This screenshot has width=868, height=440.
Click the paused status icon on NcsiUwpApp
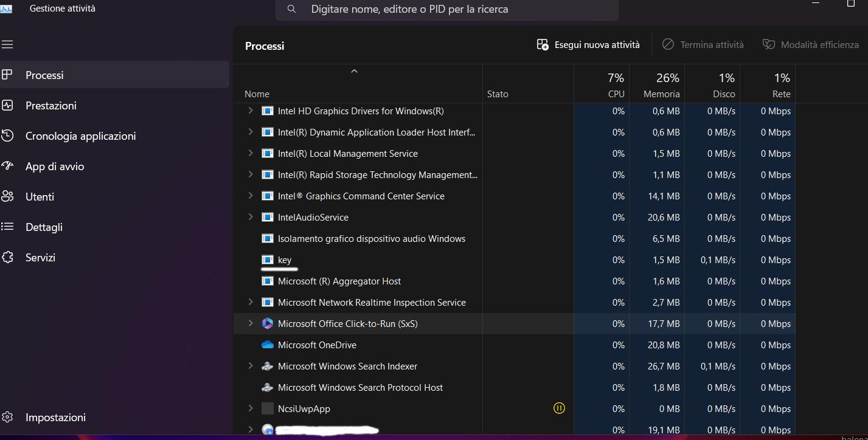coord(559,408)
